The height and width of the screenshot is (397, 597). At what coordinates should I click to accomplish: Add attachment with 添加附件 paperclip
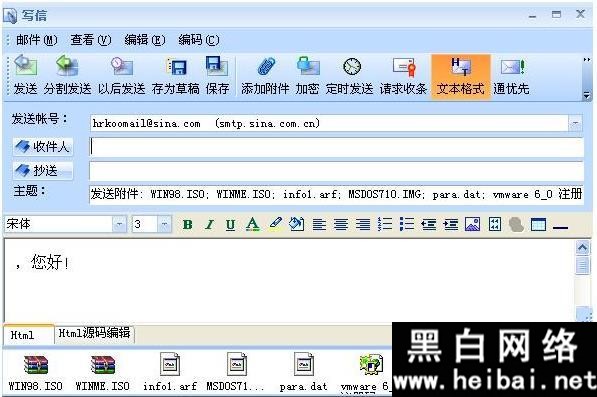coord(265,75)
